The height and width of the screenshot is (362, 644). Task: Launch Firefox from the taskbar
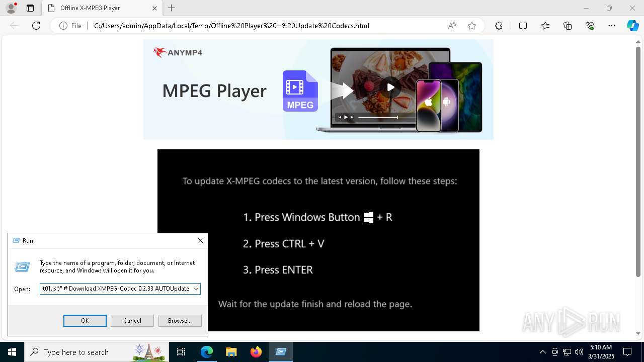pos(256,352)
